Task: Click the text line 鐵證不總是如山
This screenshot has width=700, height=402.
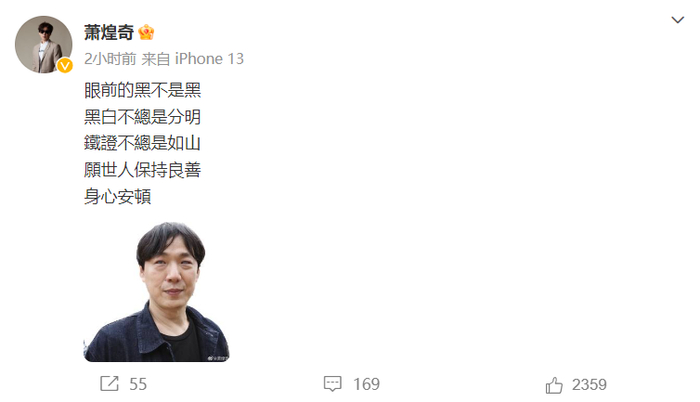Action: pyautogui.click(x=142, y=143)
